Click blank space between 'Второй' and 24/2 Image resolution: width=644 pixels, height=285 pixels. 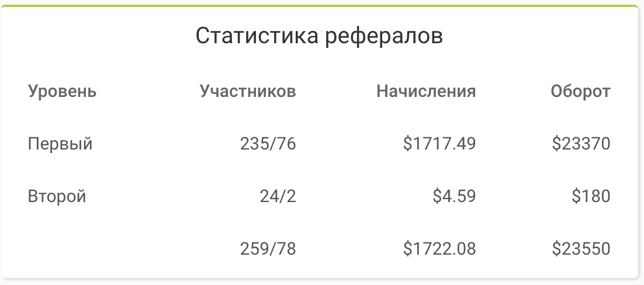click(x=172, y=196)
